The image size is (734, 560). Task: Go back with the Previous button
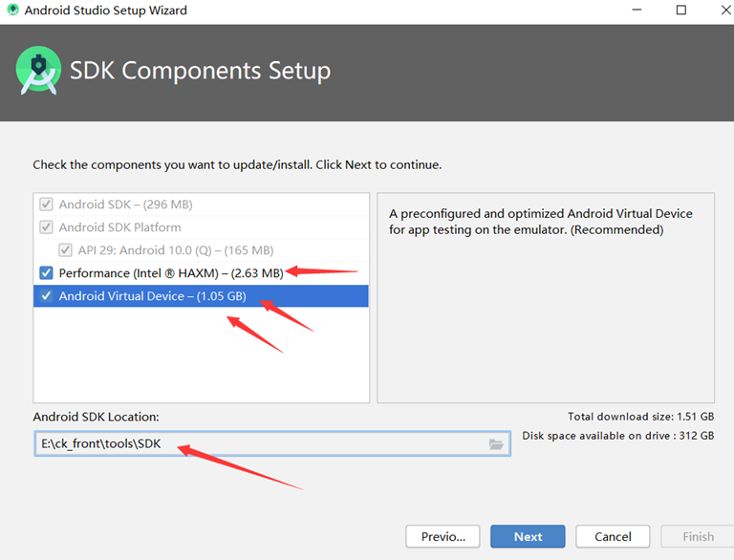[443, 536]
